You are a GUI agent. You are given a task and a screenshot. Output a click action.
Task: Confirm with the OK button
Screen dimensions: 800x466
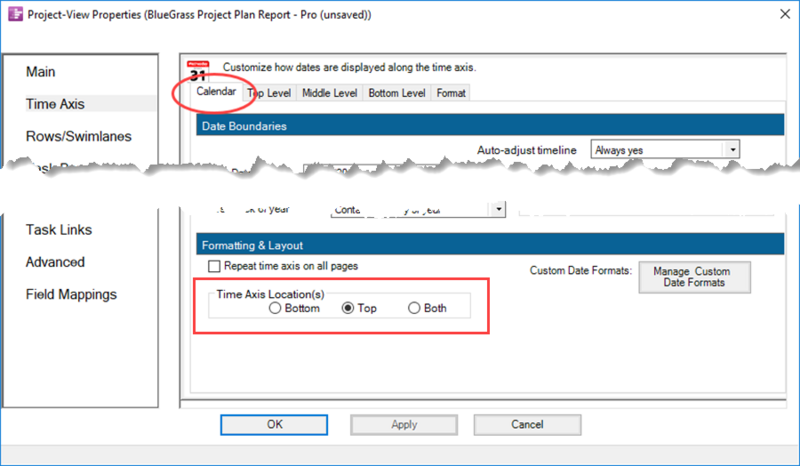pos(274,425)
